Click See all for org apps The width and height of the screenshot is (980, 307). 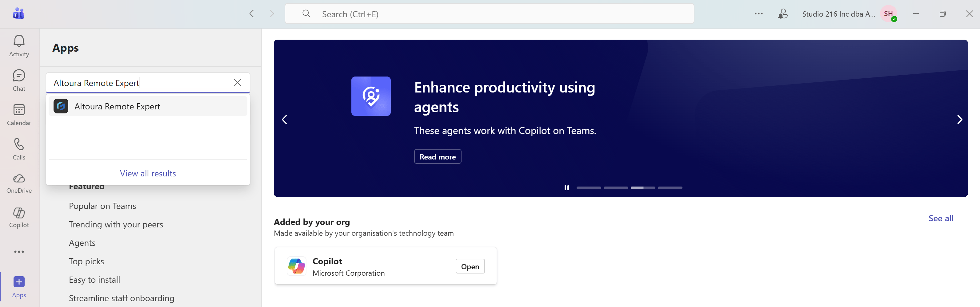(941, 218)
